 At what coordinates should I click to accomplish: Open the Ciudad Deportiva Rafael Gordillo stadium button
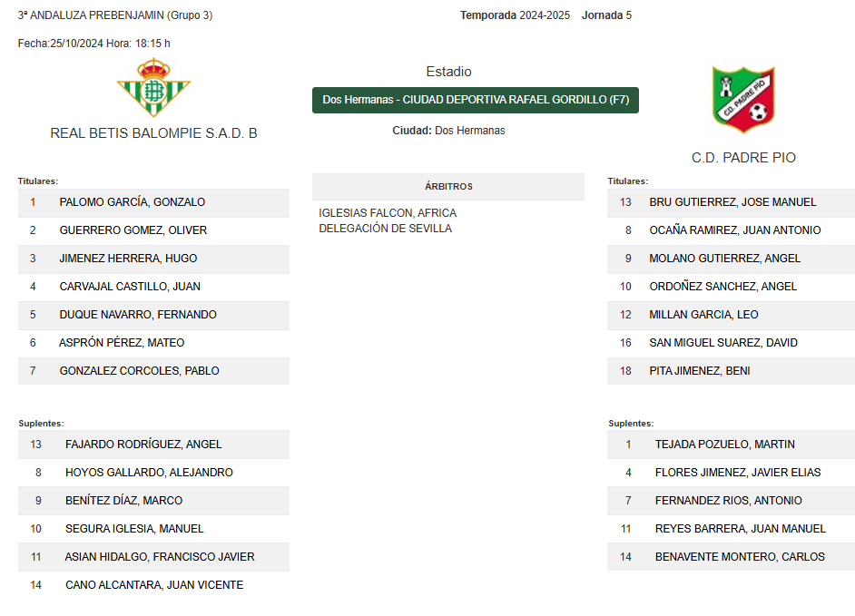coord(476,101)
